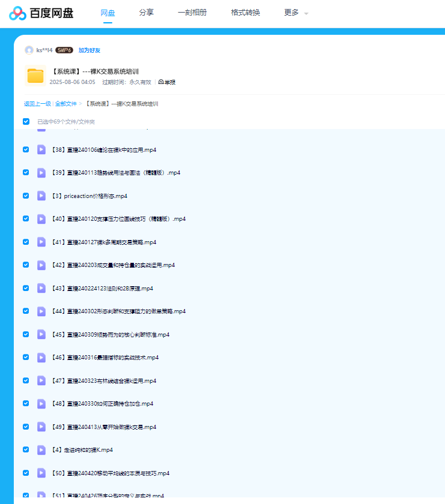This screenshot has height=504, width=445.
Task: Open file 【49】直播240413从零开始做裸k交易.mp4
Action: pyautogui.click(x=104, y=427)
